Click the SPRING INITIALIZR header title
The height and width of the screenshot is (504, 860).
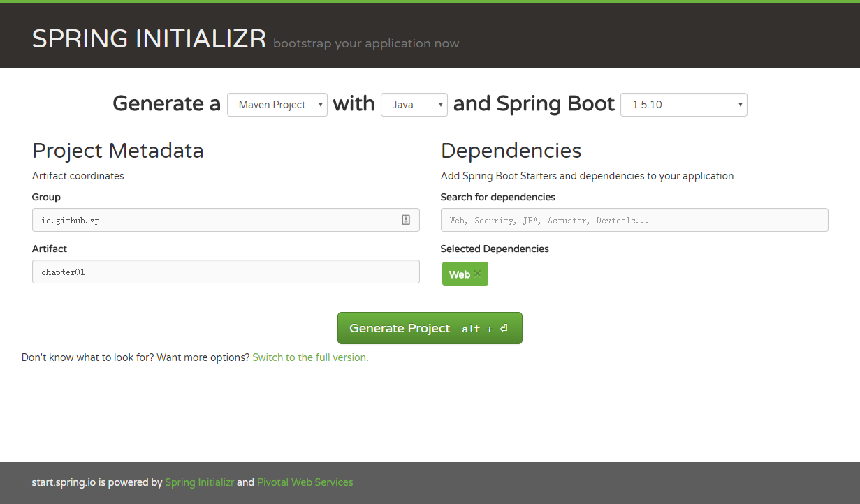click(x=150, y=39)
